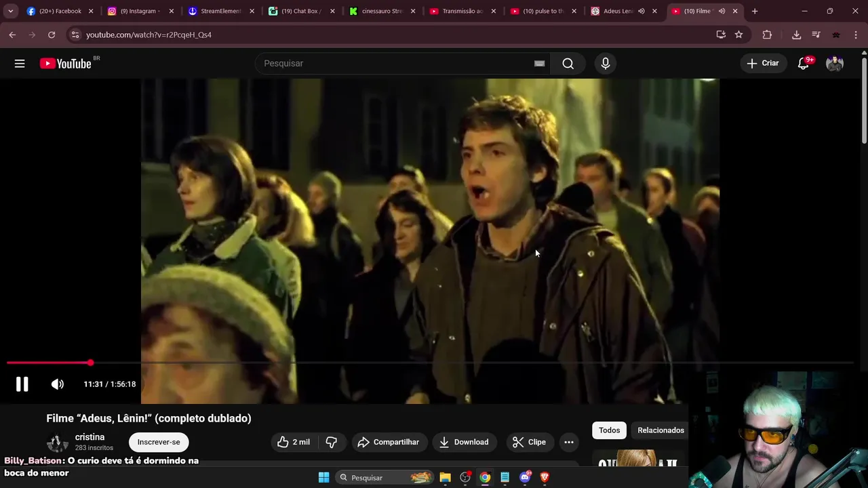Open the media controls toolbar icon
The width and height of the screenshot is (868, 488).
click(816, 35)
